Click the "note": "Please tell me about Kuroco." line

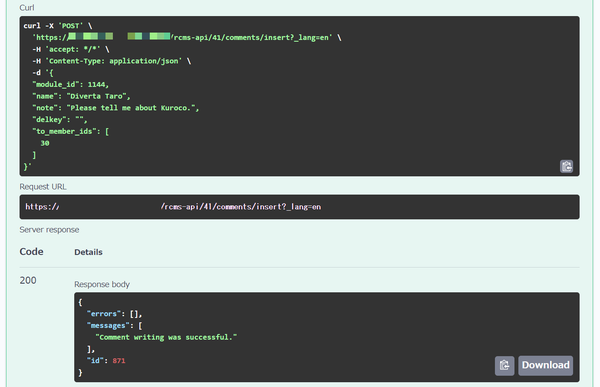tap(116, 108)
